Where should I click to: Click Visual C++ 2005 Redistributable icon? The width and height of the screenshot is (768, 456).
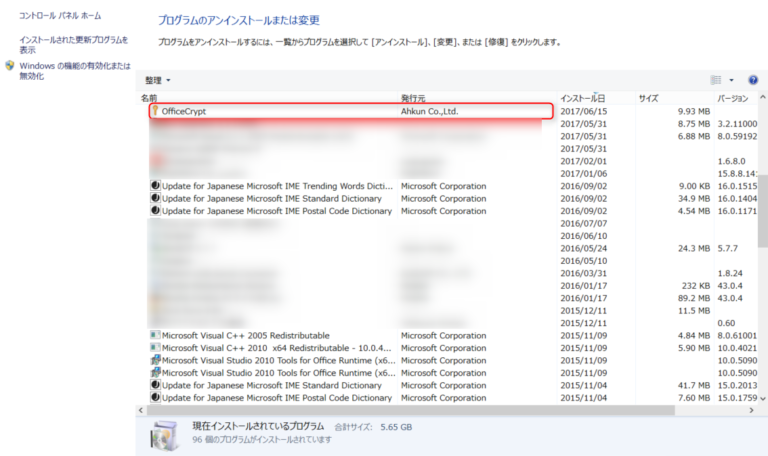pyautogui.click(x=155, y=335)
